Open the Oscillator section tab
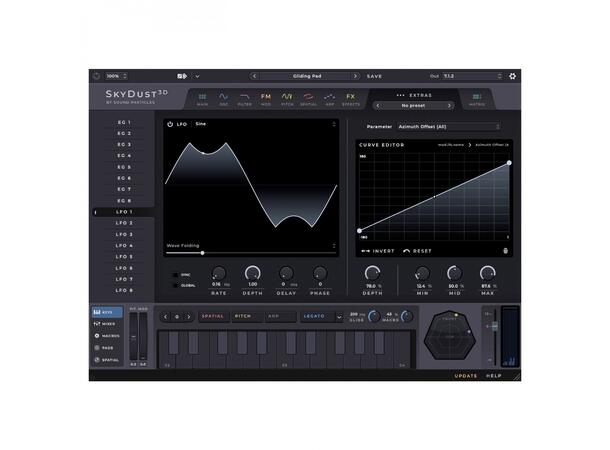The image size is (610, 450). [x=223, y=99]
